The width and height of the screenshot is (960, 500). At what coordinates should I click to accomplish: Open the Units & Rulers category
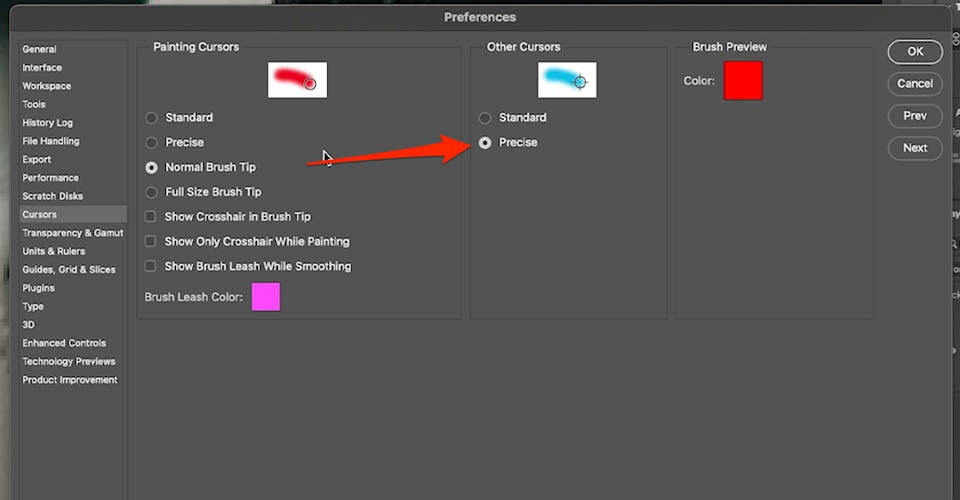click(54, 251)
